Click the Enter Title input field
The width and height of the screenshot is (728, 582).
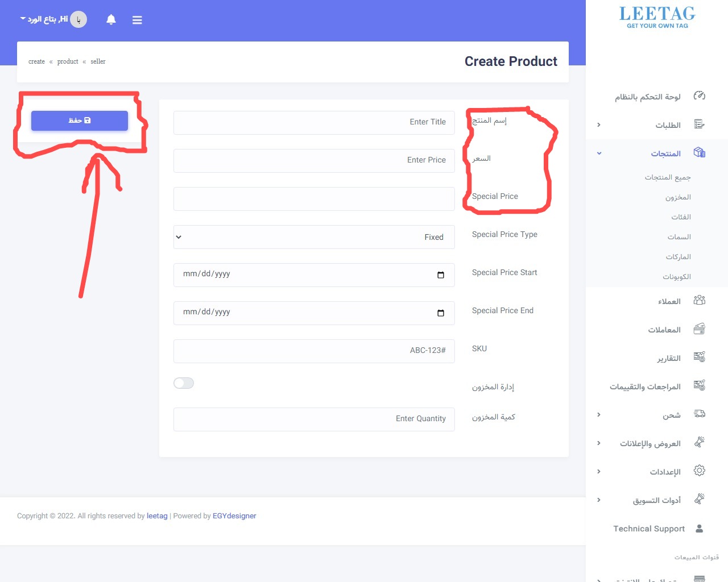(x=314, y=122)
